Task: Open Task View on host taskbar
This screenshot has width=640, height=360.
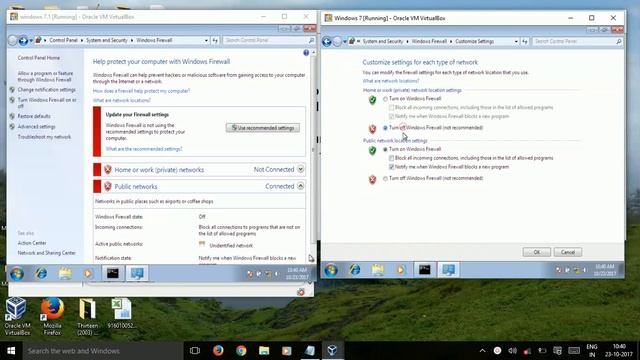Action: click(195, 350)
